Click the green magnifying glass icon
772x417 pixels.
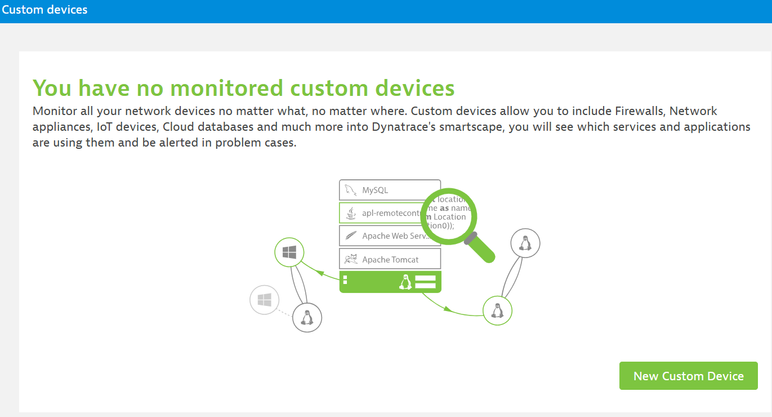click(457, 225)
